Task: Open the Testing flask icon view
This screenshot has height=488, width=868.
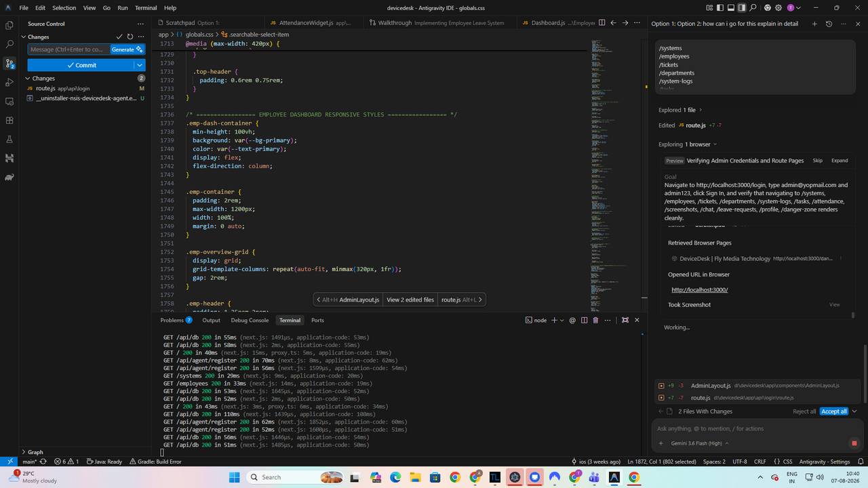Action: [9, 139]
